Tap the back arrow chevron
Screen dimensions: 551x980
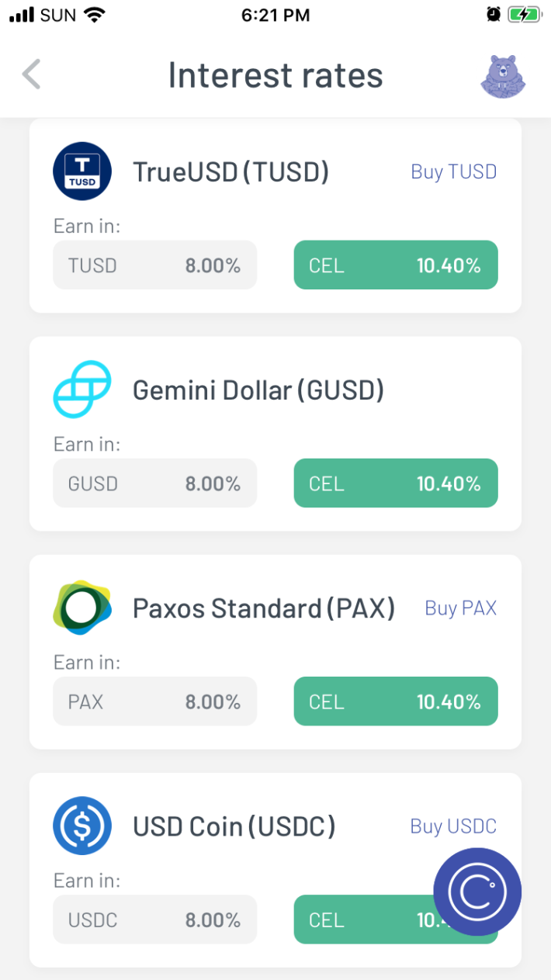pyautogui.click(x=31, y=74)
